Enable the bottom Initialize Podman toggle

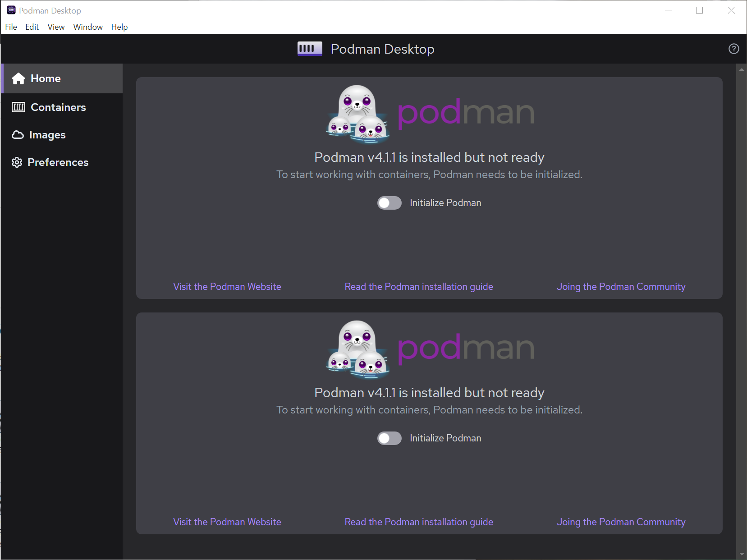[x=389, y=438]
